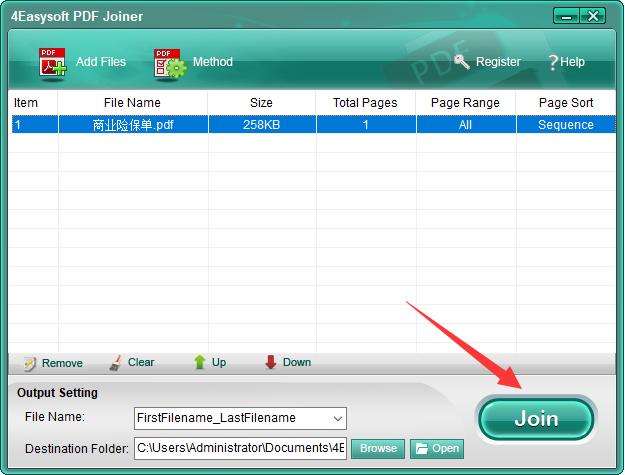The image size is (625, 475).
Task: Close the PDF Joiner window
Action: tap(593, 16)
